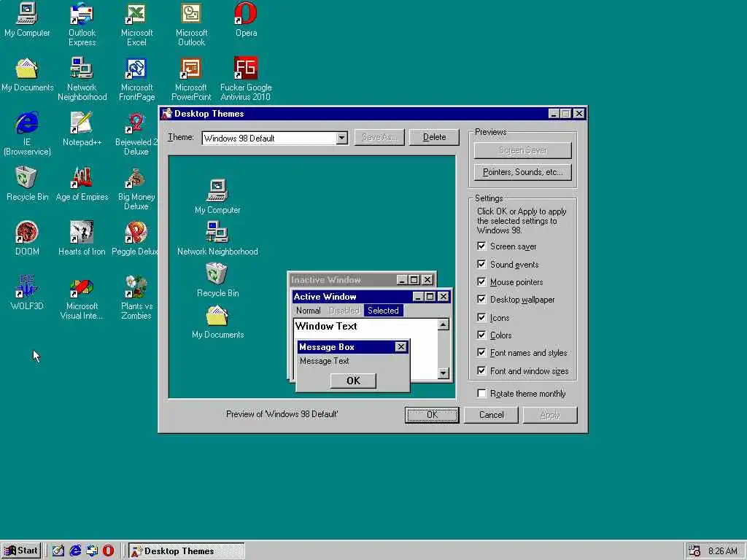Screen dimensions: 747x560
Task: Click the preview Message Box OK button
Action: click(x=353, y=381)
